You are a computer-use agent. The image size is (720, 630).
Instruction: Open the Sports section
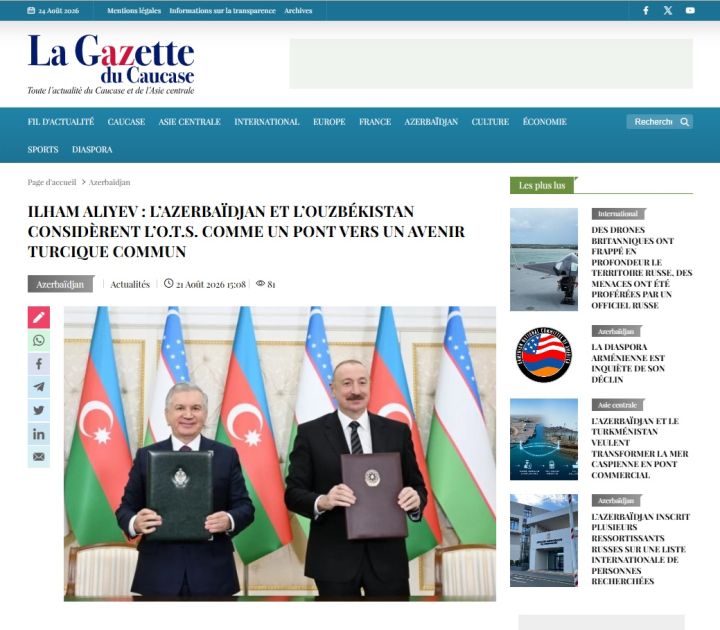(x=43, y=149)
